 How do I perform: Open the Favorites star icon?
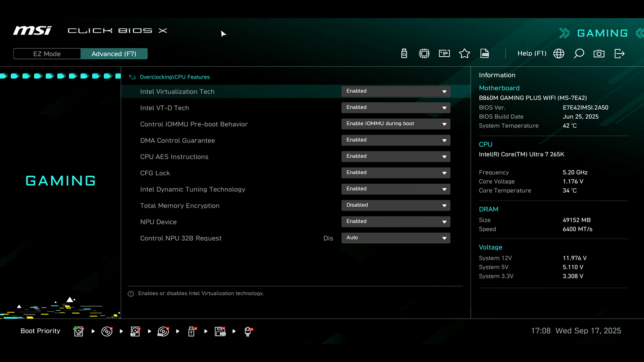[465, 54]
